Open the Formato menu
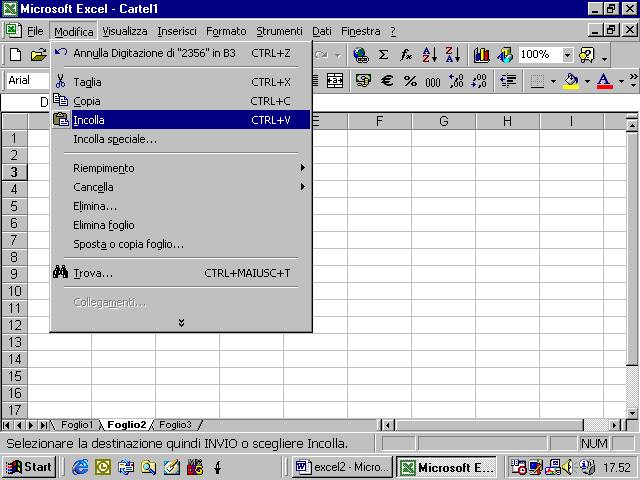Viewport: 640px width, 480px height. point(226,31)
